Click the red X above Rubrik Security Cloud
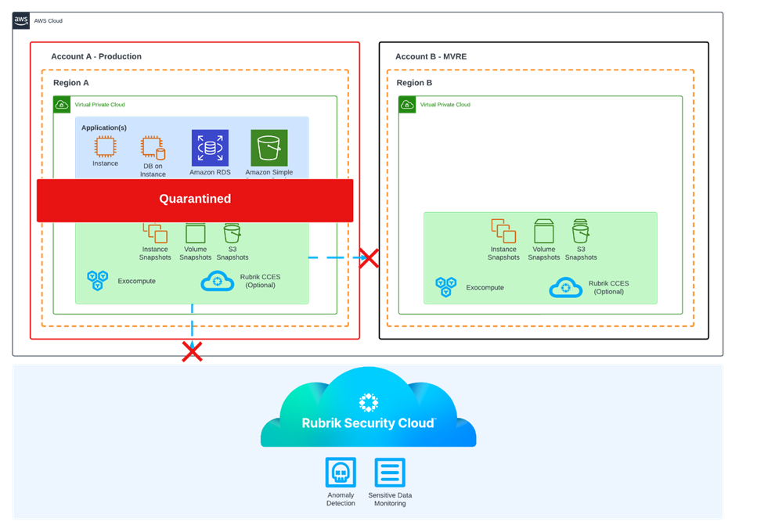Screen dimensions: 757x532 193,351
